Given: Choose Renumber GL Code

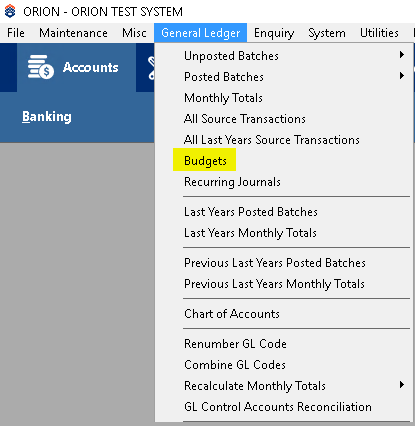Looking at the screenshot, I should click(x=235, y=344).
